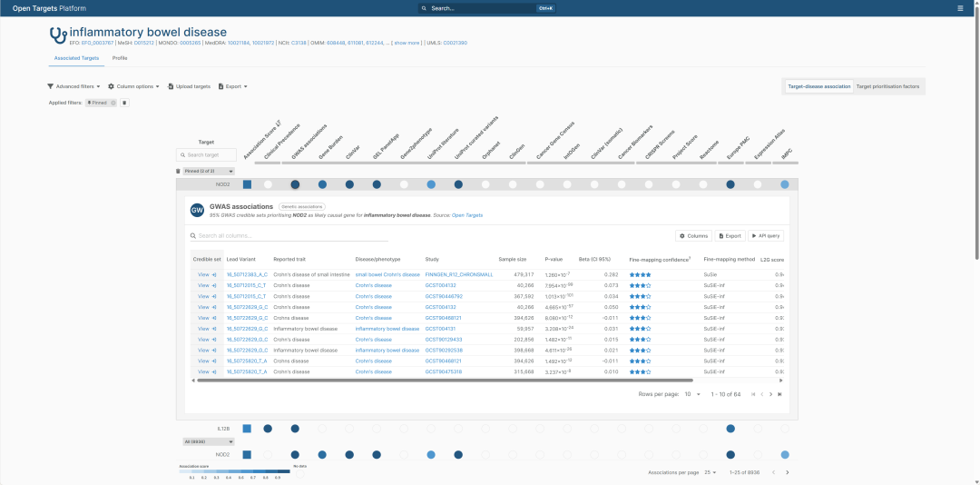Click the Upload targets button

click(189, 86)
